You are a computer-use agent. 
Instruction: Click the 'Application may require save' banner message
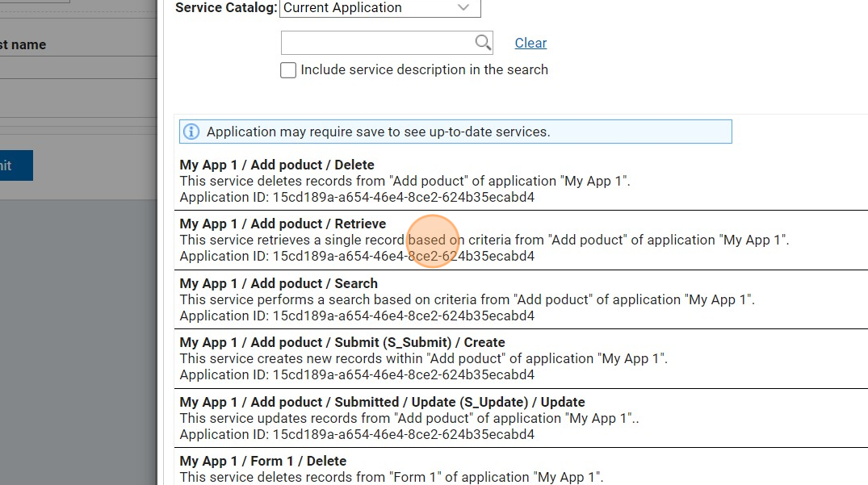tap(378, 132)
